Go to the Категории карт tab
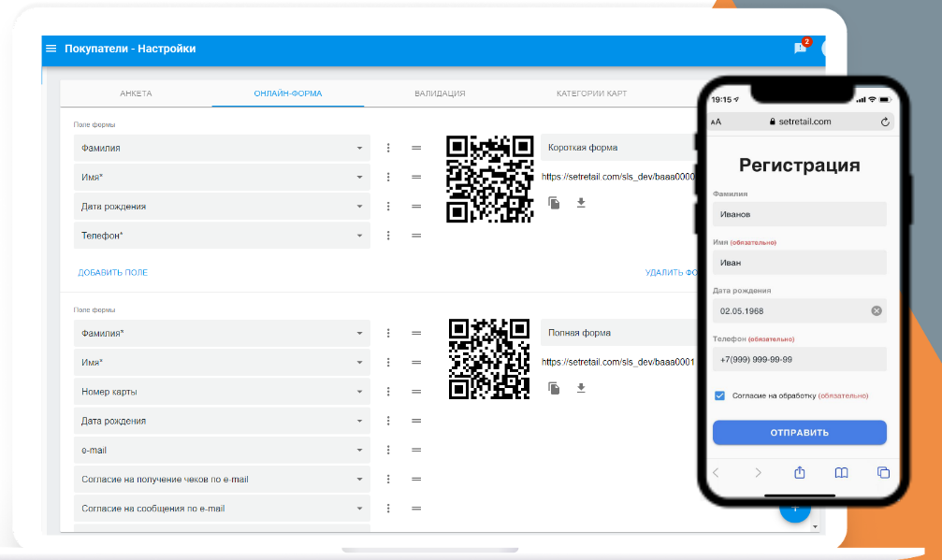The width and height of the screenshot is (942, 560). 591,94
